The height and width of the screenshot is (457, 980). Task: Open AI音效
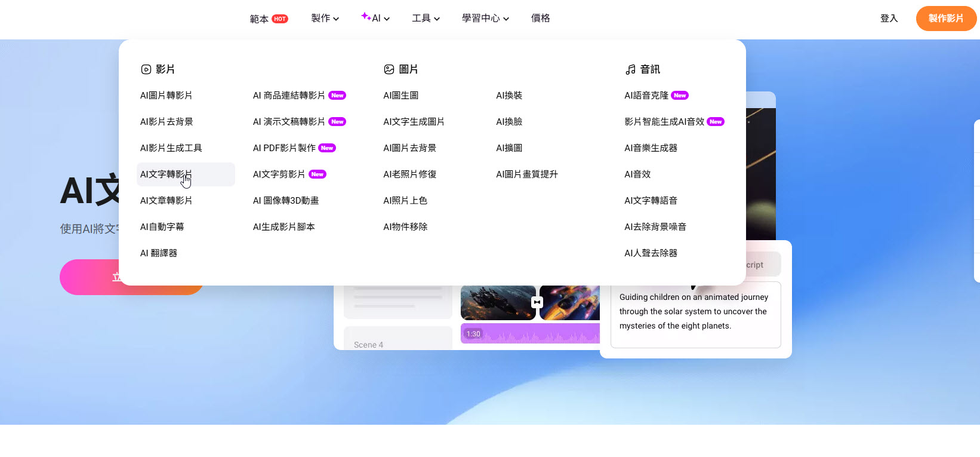[637, 174]
